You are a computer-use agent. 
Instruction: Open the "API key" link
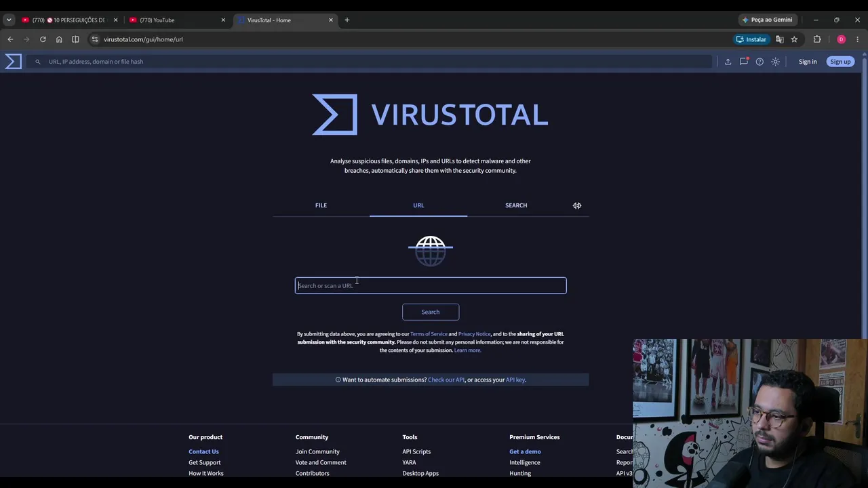515,380
